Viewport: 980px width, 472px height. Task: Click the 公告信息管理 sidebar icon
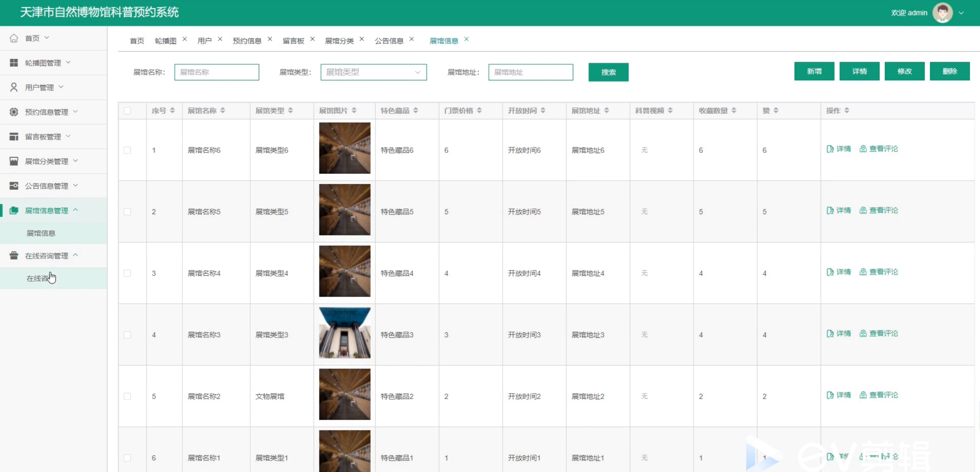tap(14, 186)
